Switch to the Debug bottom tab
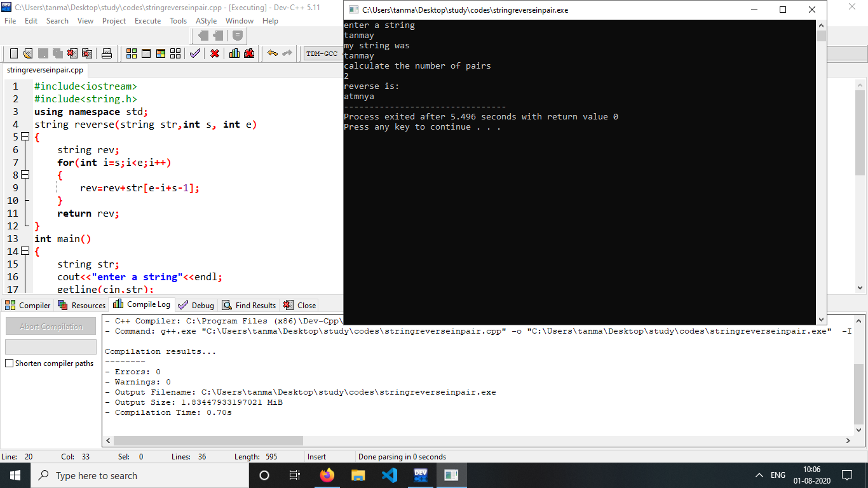This screenshot has width=868, height=488. [196, 305]
